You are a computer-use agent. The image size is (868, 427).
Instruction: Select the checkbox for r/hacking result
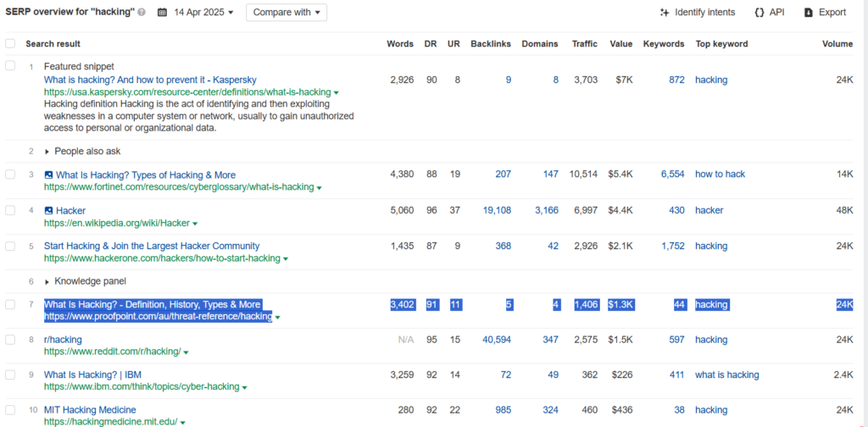10,340
